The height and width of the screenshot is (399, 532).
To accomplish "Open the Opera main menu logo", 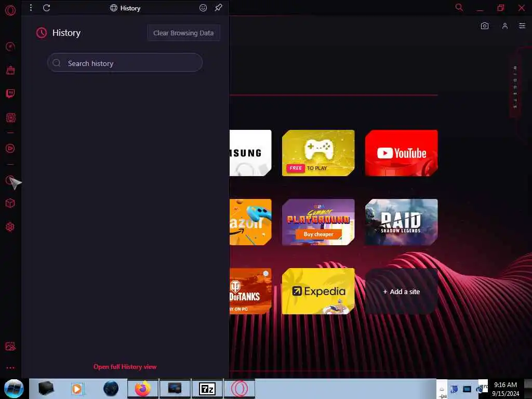I will [10, 10].
